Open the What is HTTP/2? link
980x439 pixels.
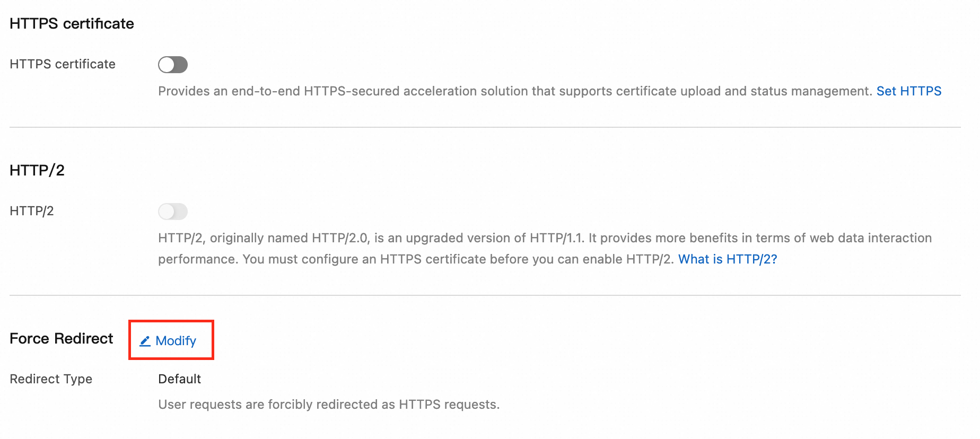pos(728,259)
